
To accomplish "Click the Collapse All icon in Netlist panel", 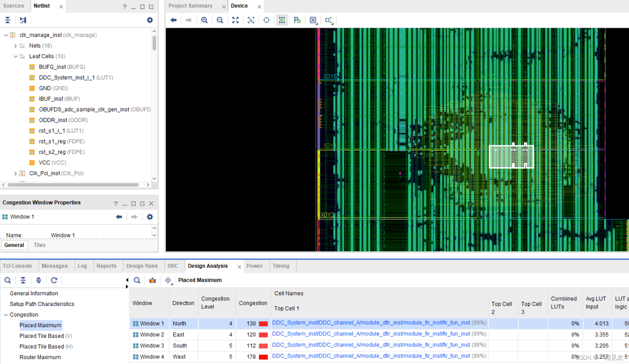I will point(7,20).
